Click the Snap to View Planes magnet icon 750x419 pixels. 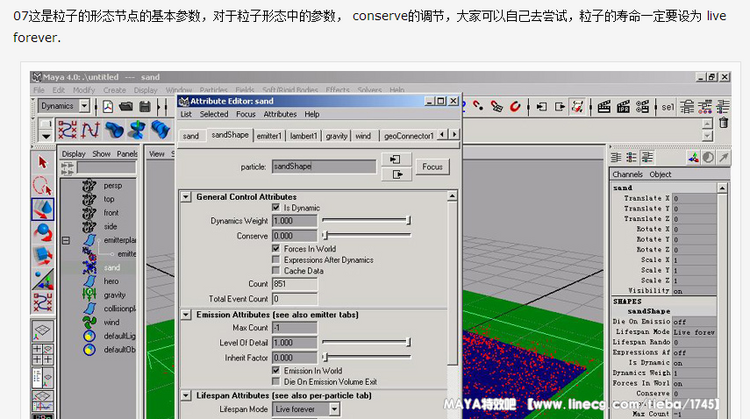pos(497,106)
